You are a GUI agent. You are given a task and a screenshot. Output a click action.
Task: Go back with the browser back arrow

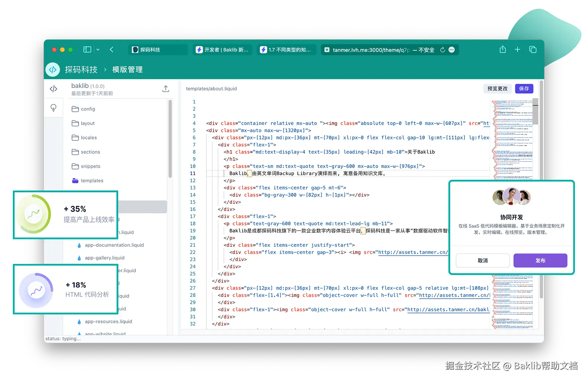[x=112, y=49]
